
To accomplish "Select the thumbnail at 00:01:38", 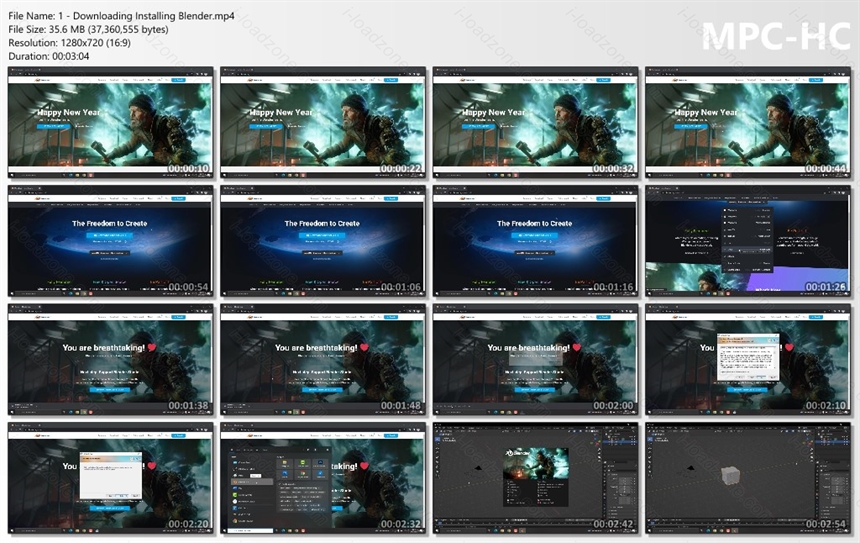I will 111,359.
